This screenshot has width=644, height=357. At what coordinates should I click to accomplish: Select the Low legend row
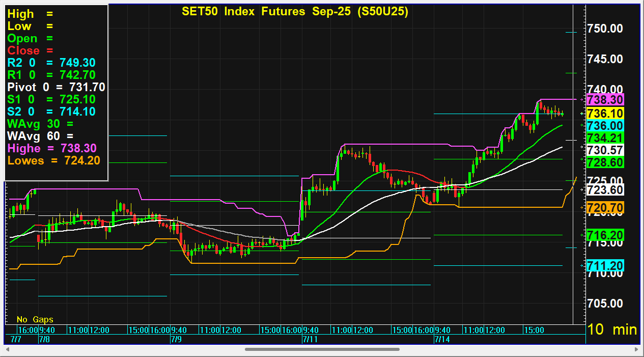[x=30, y=26]
